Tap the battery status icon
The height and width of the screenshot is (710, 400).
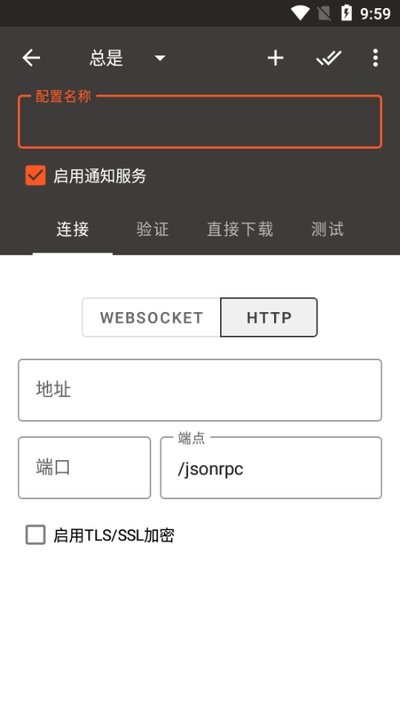click(x=347, y=13)
